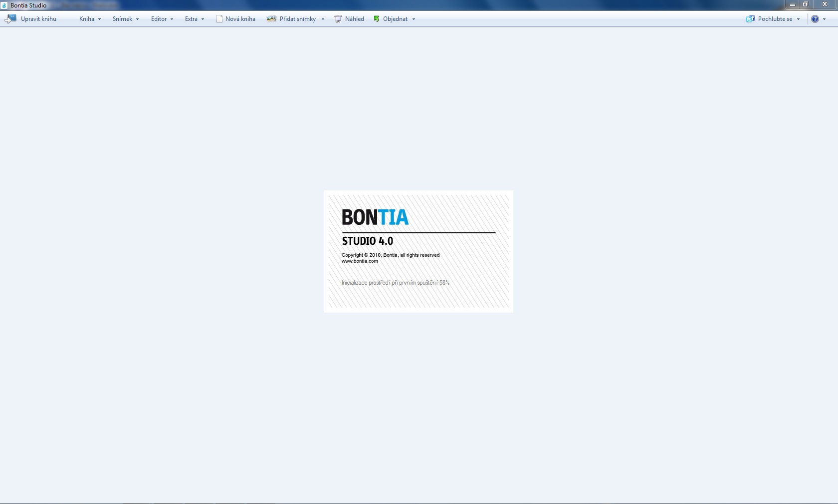Viewport: 838px width, 504px height.
Task: Minimize the Bontia Studio window
Action: (792, 4)
